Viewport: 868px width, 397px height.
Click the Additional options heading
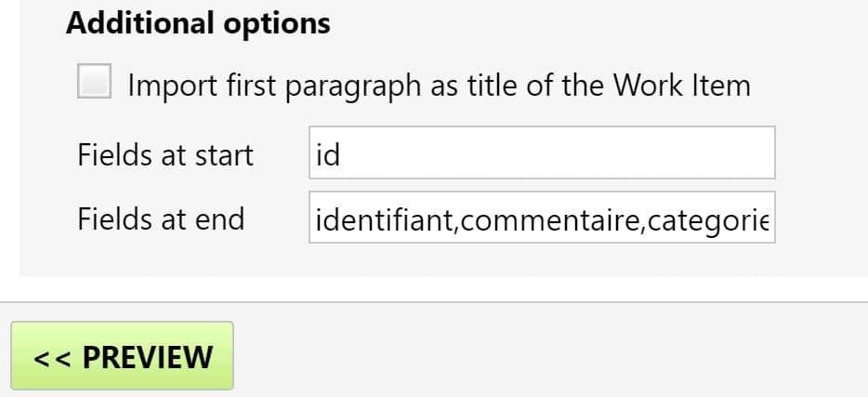198,23
